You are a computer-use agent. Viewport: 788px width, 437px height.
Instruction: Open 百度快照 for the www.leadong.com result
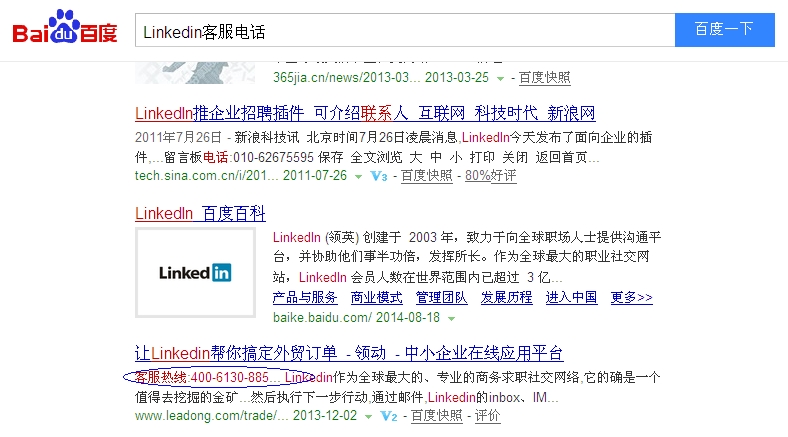coord(436,416)
